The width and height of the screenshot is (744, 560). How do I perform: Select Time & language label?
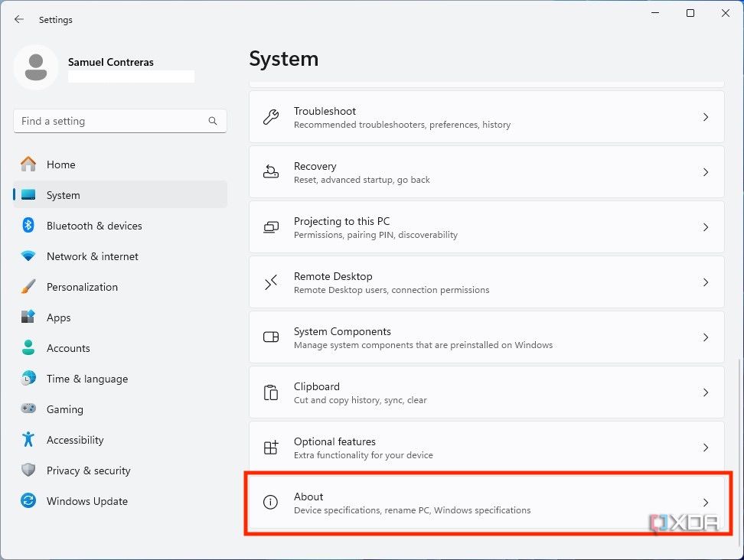[x=86, y=379]
